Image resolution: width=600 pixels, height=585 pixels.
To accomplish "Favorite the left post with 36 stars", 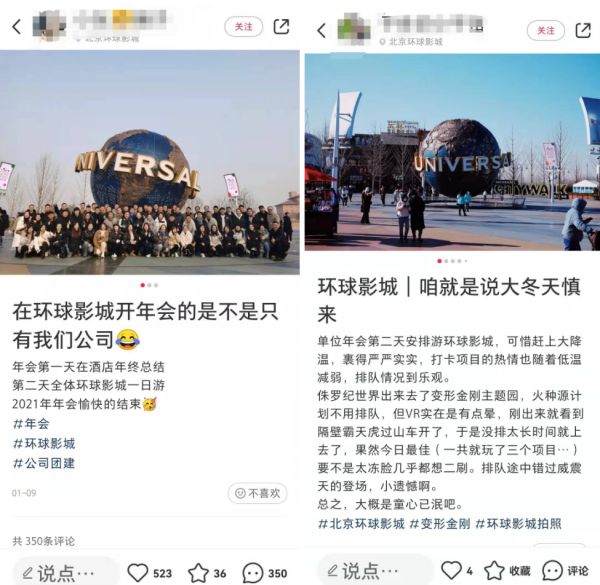I will click(x=198, y=572).
